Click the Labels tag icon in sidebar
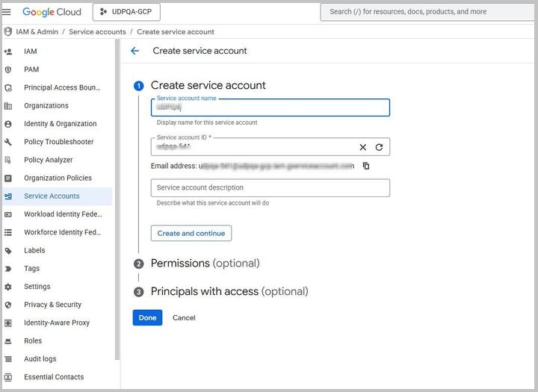The height and width of the screenshot is (392, 538). coord(8,251)
